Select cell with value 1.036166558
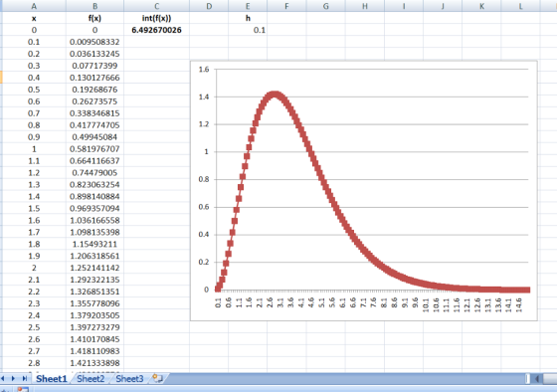This screenshot has width=557, height=392. (x=94, y=220)
